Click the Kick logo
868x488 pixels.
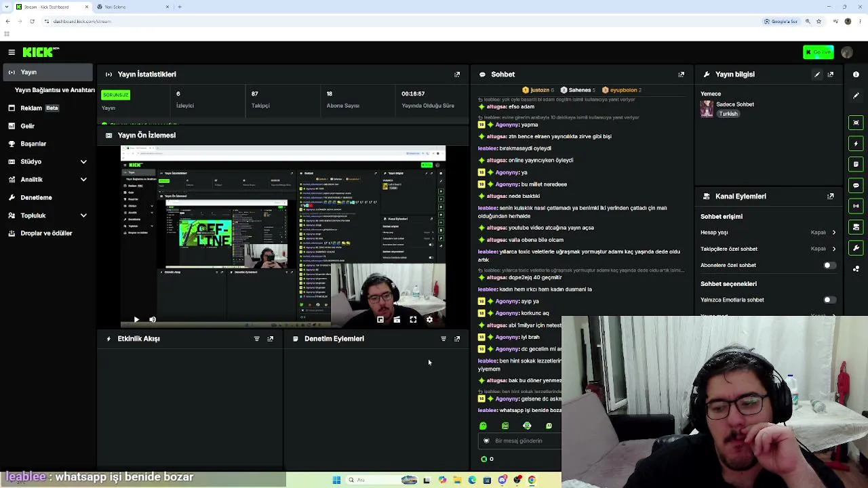click(x=41, y=52)
